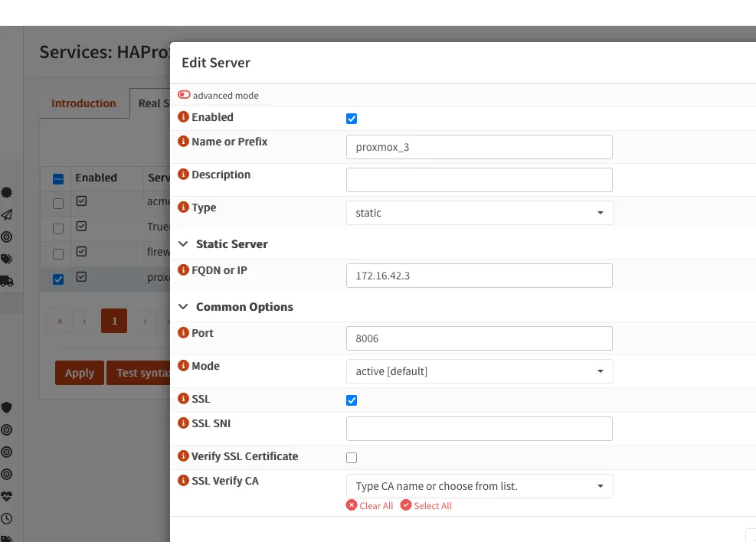
Task: Click the heartbeat icon in sidebar
Action: tap(7, 496)
